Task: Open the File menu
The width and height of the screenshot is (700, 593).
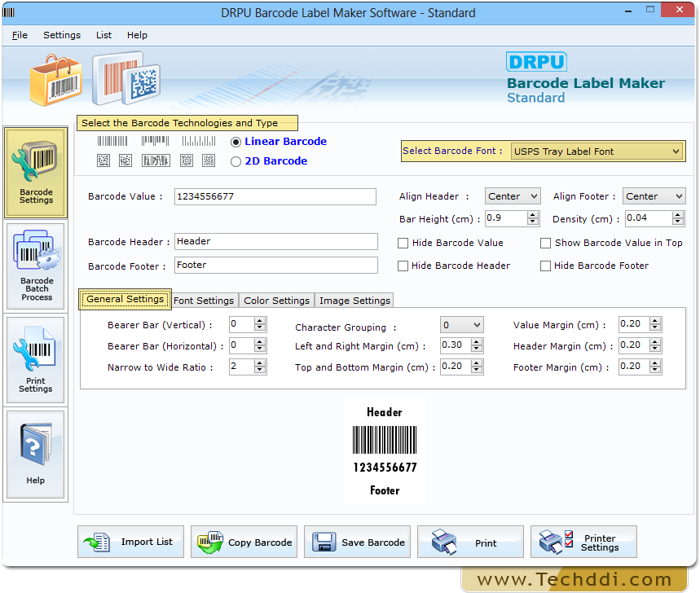Action: click(20, 35)
